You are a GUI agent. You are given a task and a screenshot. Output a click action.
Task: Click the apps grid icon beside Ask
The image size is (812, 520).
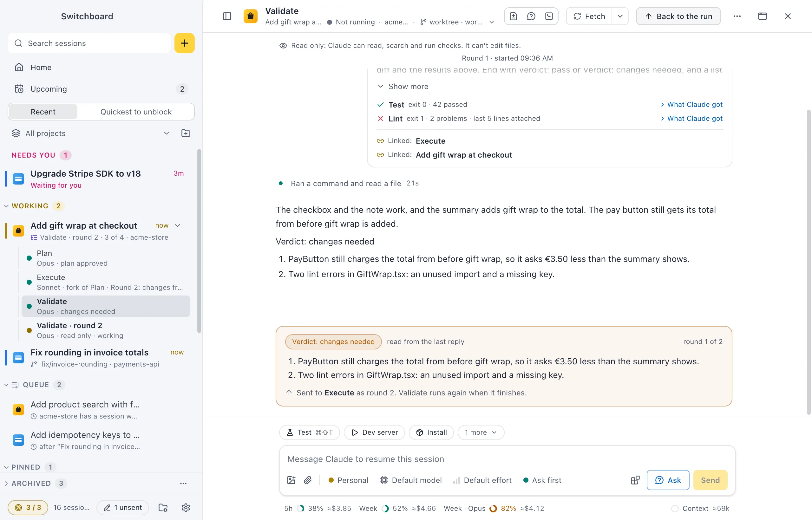[635, 480]
